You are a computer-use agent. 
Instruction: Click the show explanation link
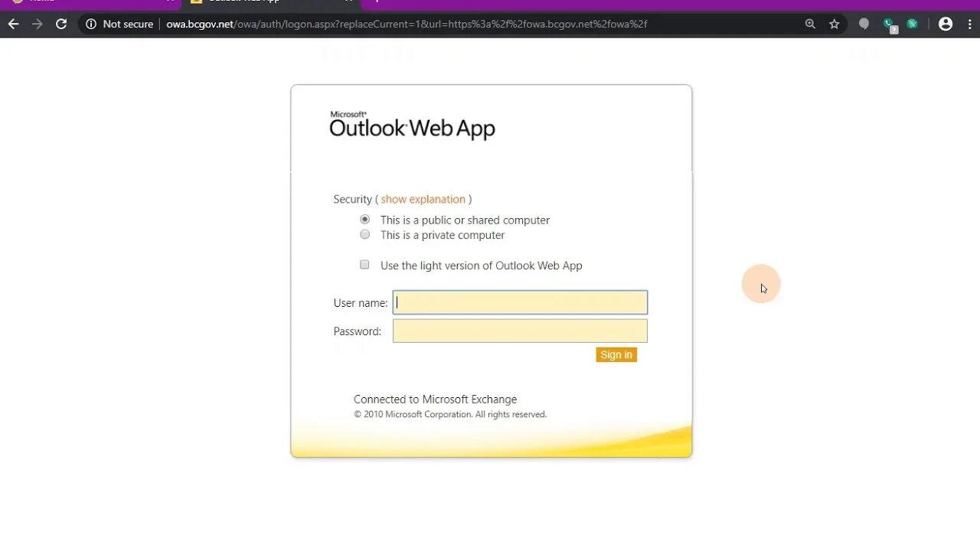click(x=423, y=199)
